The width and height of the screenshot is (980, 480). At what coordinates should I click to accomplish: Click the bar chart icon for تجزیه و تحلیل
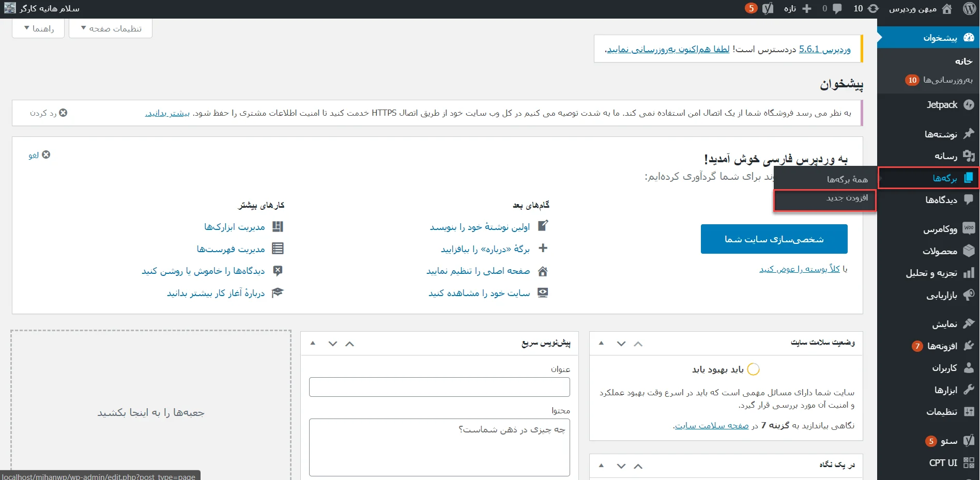[x=969, y=272]
